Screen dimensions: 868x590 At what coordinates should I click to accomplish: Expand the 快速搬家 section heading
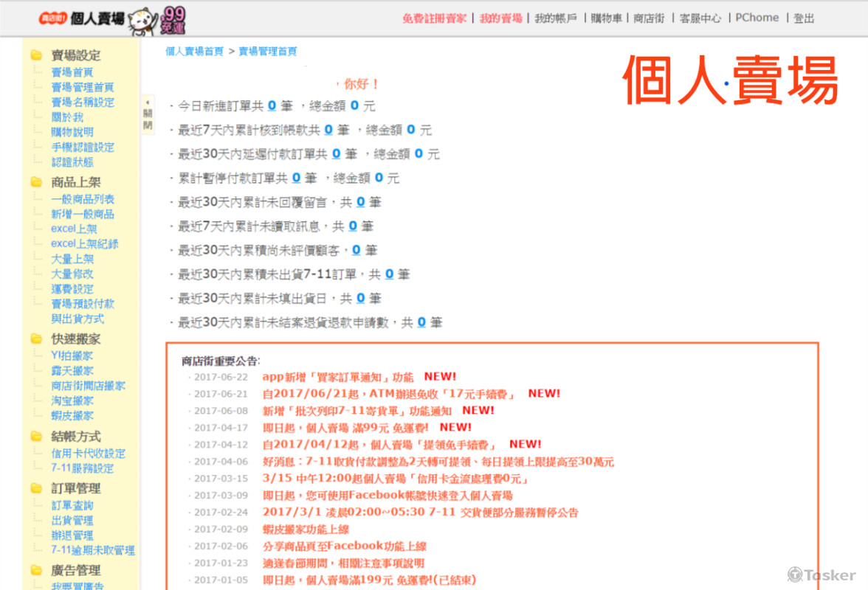(75, 339)
